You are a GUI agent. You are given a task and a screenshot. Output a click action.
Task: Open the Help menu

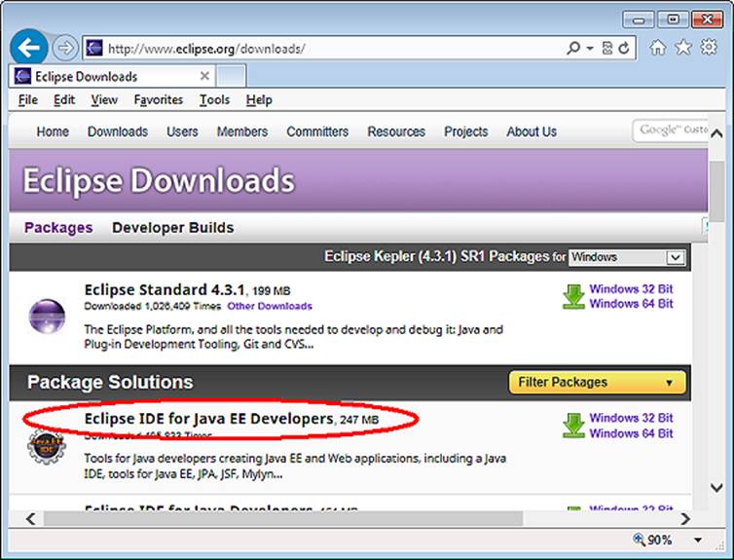click(259, 99)
